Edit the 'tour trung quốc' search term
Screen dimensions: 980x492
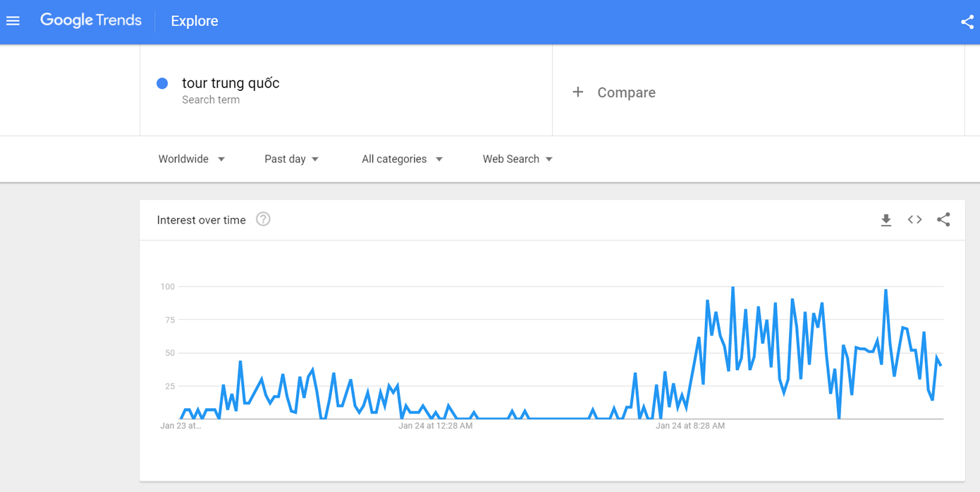(x=231, y=83)
